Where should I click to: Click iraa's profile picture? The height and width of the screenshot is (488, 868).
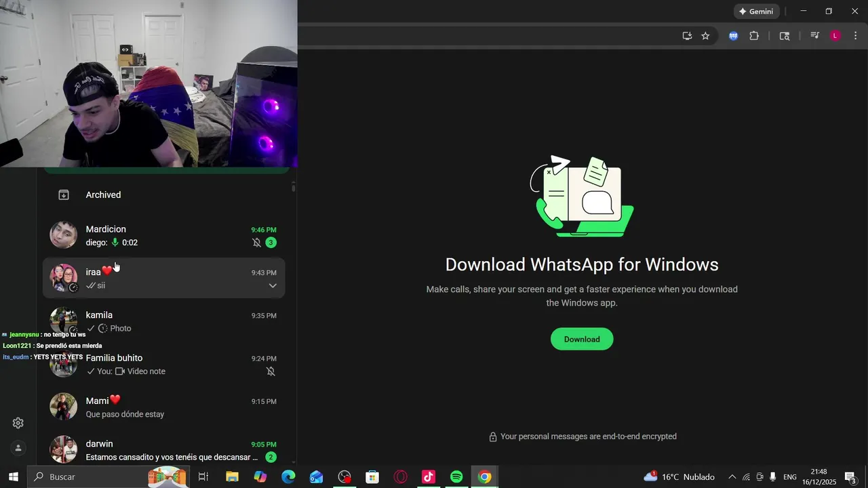click(x=64, y=278)
